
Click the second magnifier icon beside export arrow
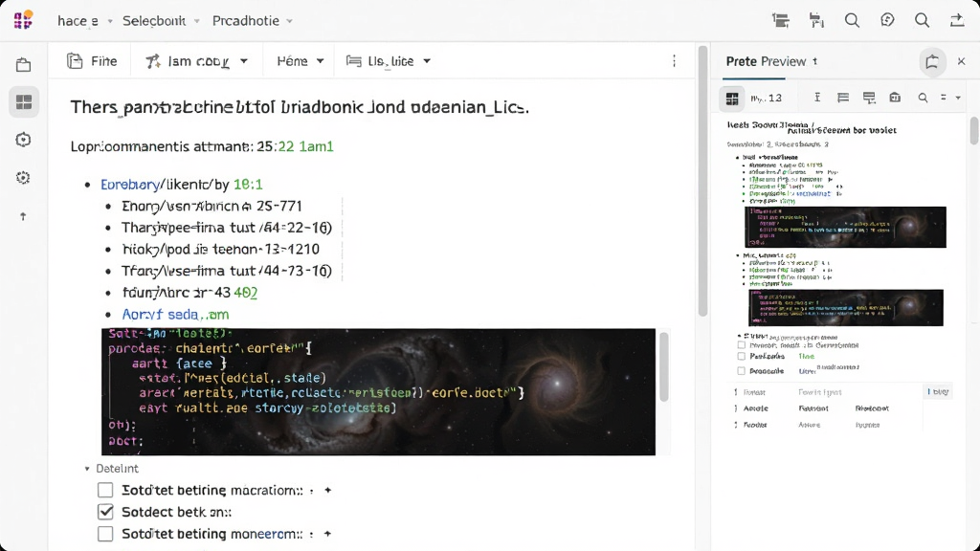point(922,21)
